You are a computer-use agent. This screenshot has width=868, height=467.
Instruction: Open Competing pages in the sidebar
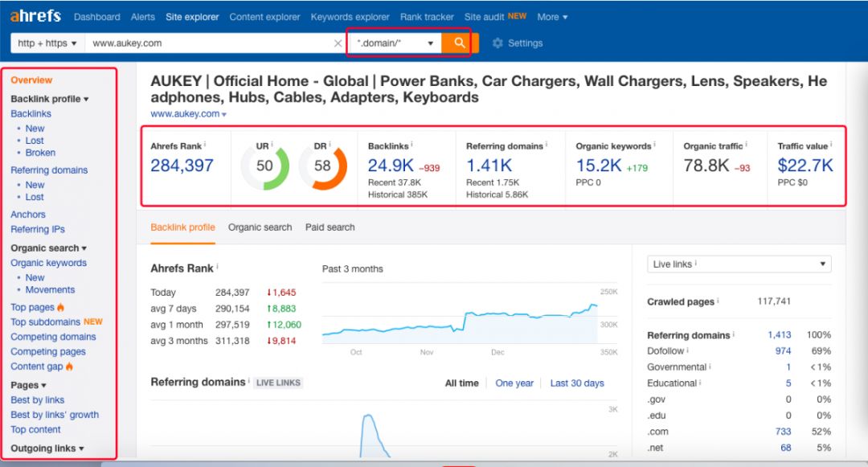[48, 351]
